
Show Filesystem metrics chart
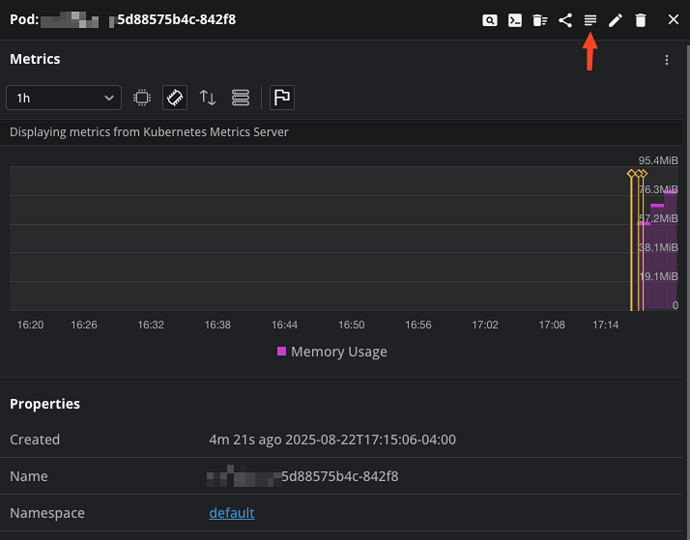[240, 98]
